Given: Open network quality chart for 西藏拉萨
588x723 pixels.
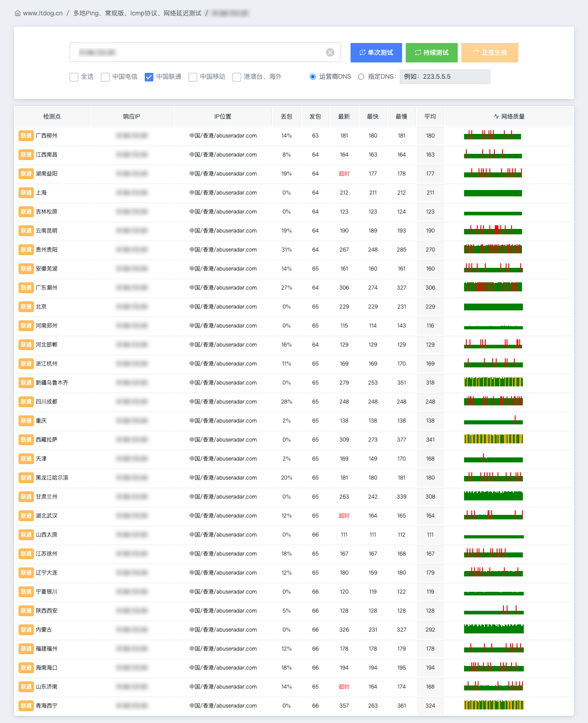Looking at the screenshot, I should pos(493,439).
